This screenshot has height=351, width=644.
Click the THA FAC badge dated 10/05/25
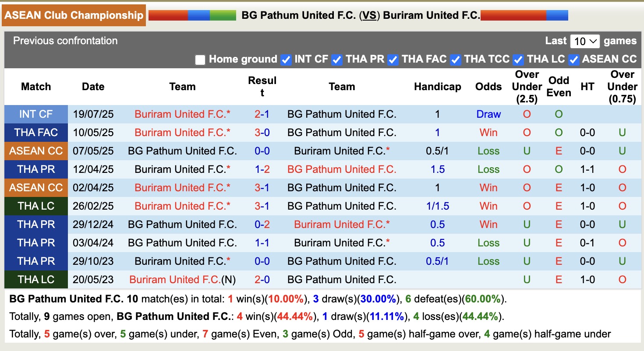[x=36, y=133]
